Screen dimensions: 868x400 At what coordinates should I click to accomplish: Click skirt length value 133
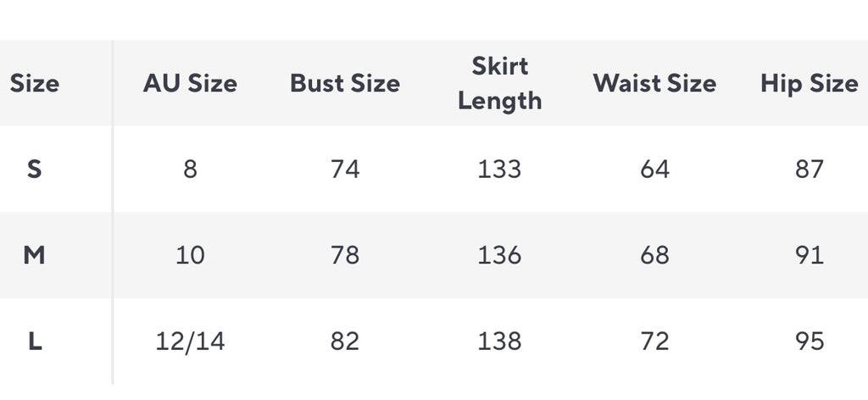(500, 169)
